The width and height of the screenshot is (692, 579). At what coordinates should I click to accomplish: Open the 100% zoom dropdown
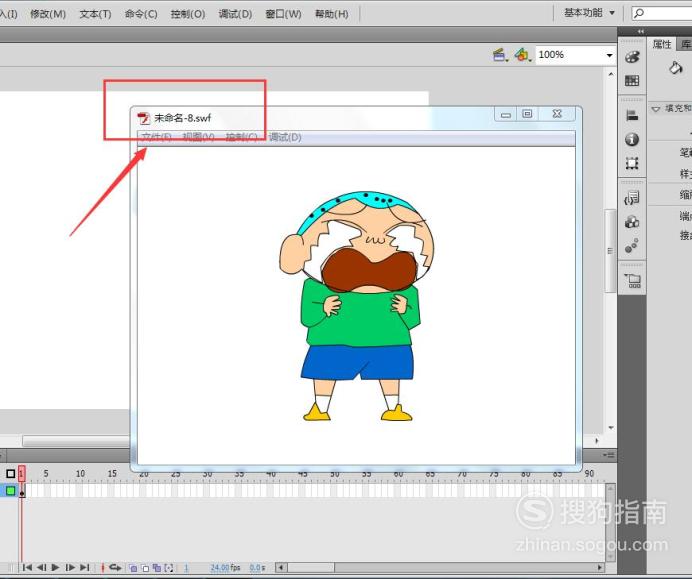(x=609, y=55)
